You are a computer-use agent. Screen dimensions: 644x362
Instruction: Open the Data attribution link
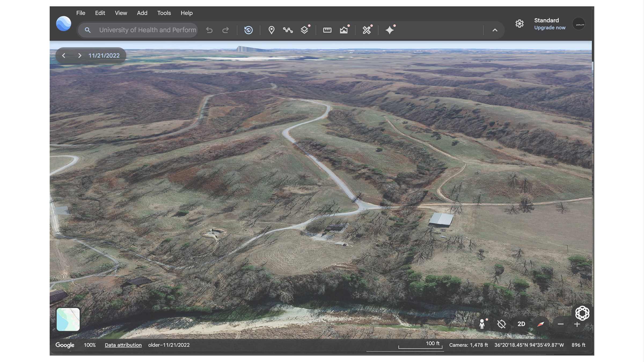click(123, 345)
